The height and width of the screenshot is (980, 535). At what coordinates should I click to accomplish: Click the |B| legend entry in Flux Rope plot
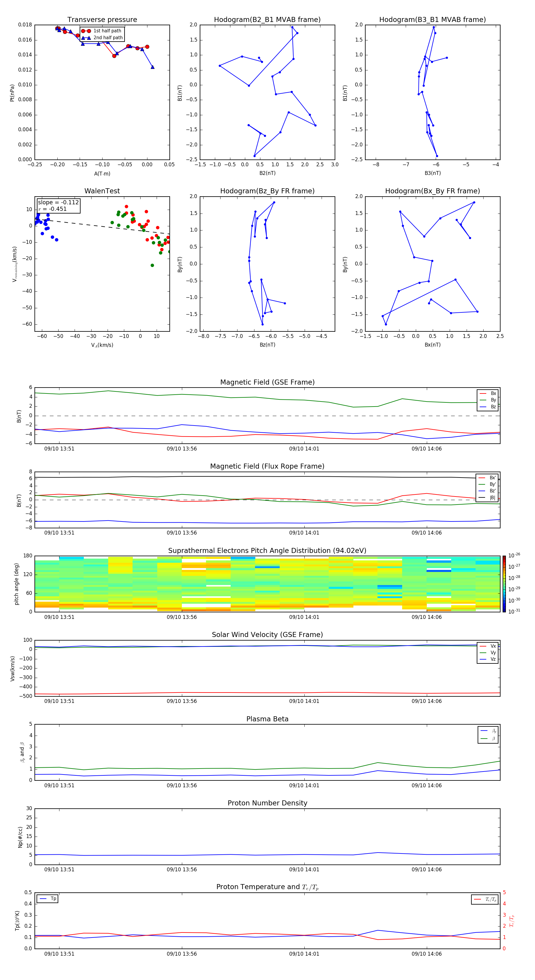point(487,498)
